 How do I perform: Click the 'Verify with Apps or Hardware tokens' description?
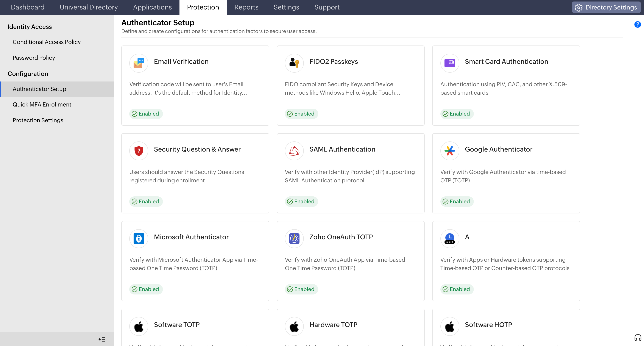point(505,264)
